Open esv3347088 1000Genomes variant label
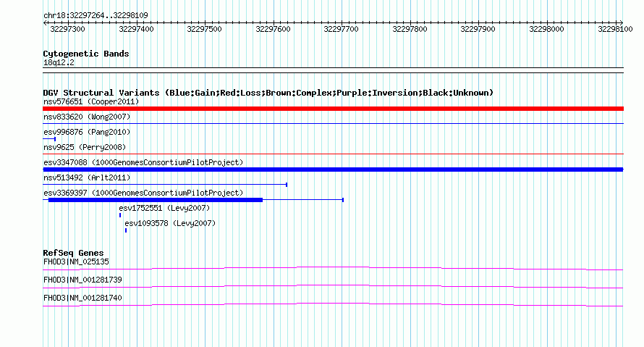644x347 pixels. (x=143, y=162)
